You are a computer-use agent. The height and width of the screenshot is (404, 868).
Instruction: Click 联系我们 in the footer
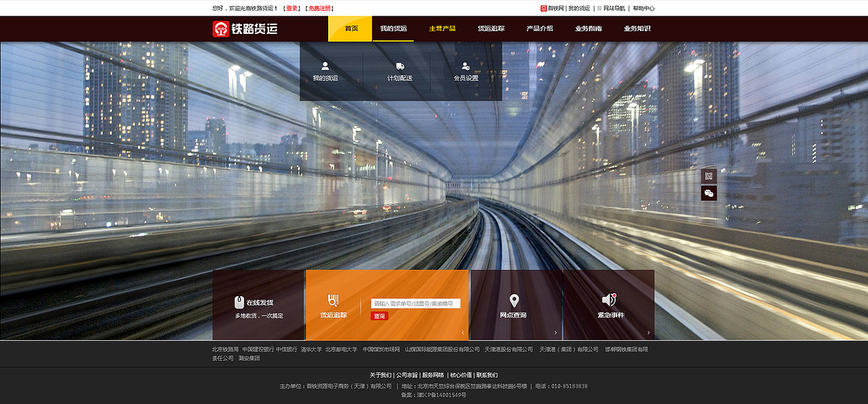point(487,375)
